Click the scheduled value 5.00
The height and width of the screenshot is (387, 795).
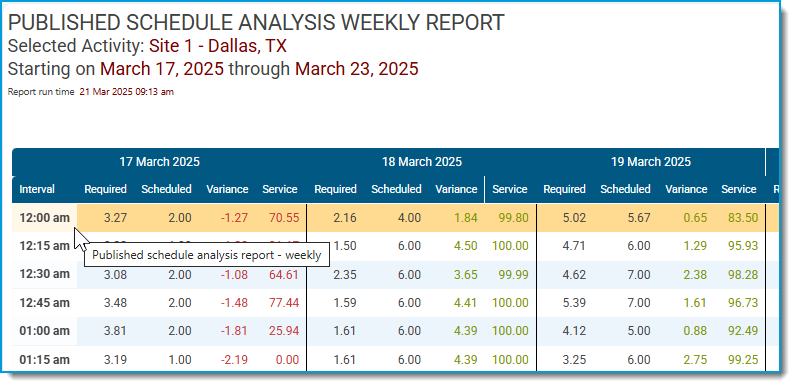[x=639, y=331]
